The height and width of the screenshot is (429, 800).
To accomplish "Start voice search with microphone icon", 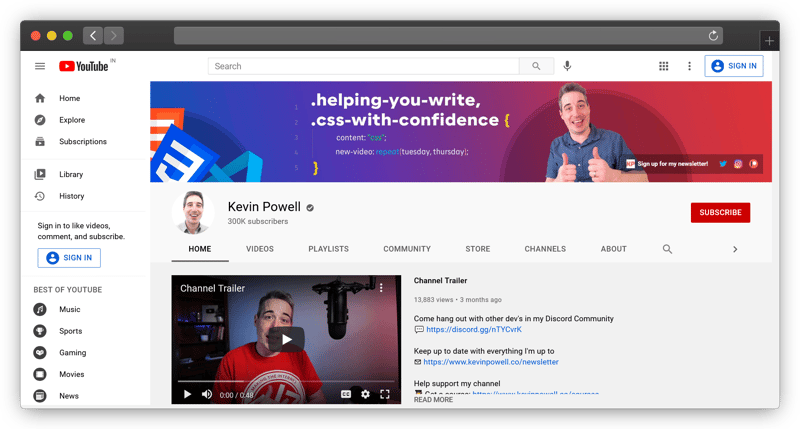I will click(567, 66).
